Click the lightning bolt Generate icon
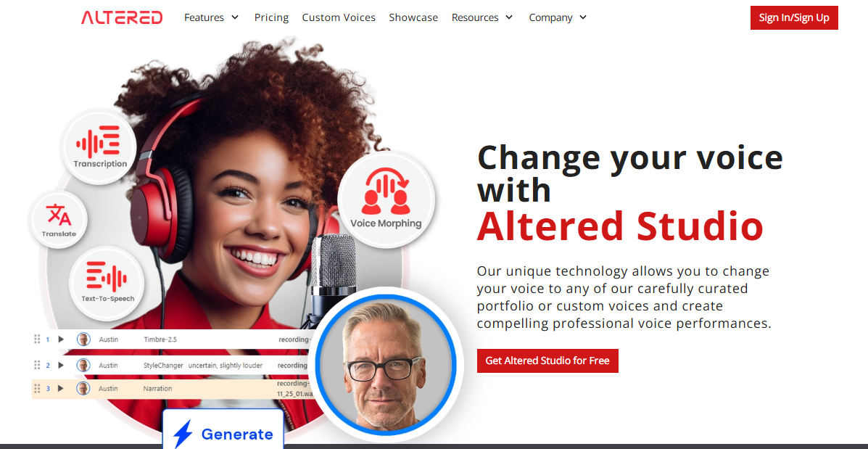 tap(183, 434)
